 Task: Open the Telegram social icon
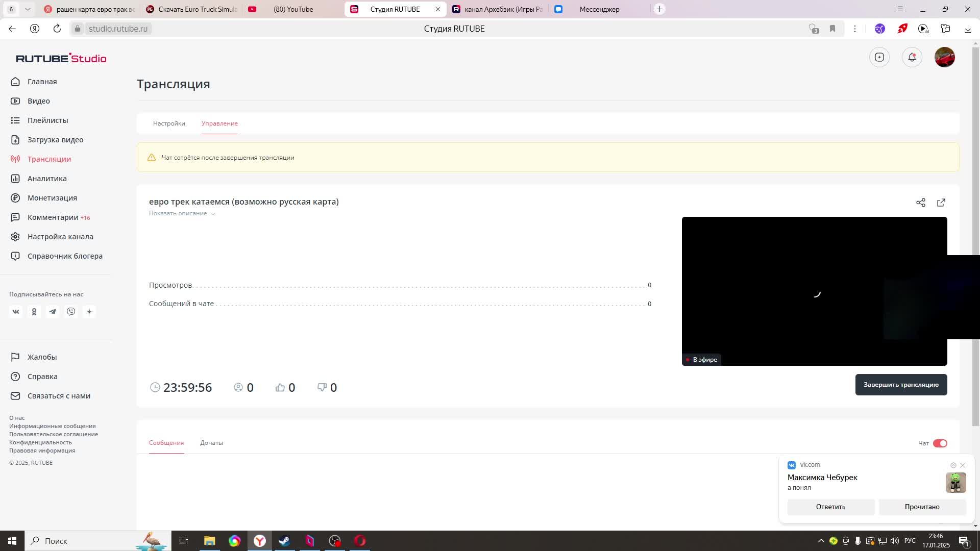point(53,312)
